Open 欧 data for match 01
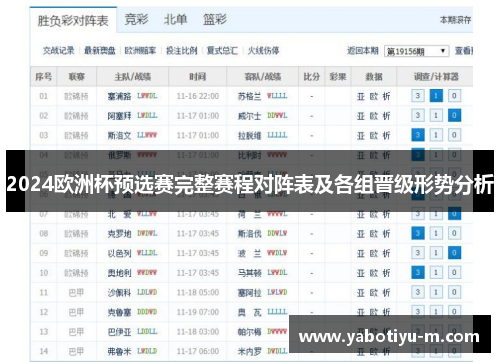 click(374, 96)
